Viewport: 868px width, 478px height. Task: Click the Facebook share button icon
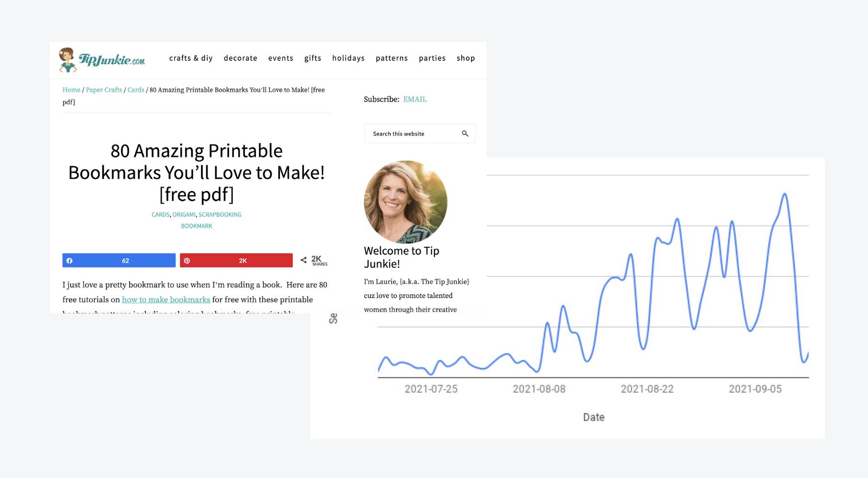70,260
